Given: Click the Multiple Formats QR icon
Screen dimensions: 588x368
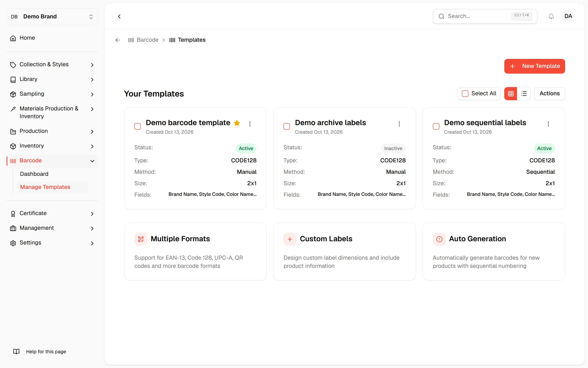Looking at the screenshot, I should click(x=141, y=239).
